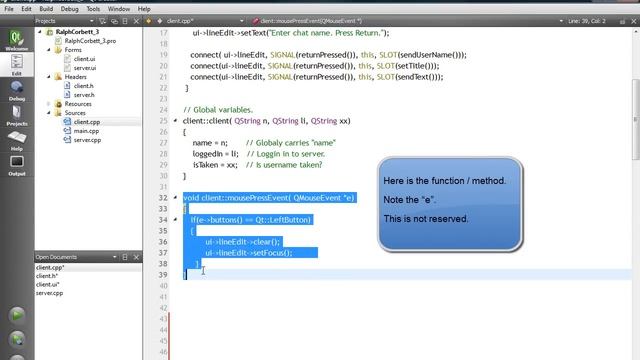Screen dimensions: 640x360
Task: Place cursor on the Global variables comment
Action: (x=218, y=110)
